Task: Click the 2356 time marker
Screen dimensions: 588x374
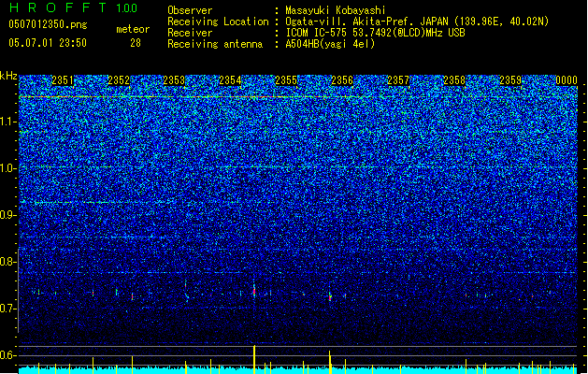Action: click(342, 80)
